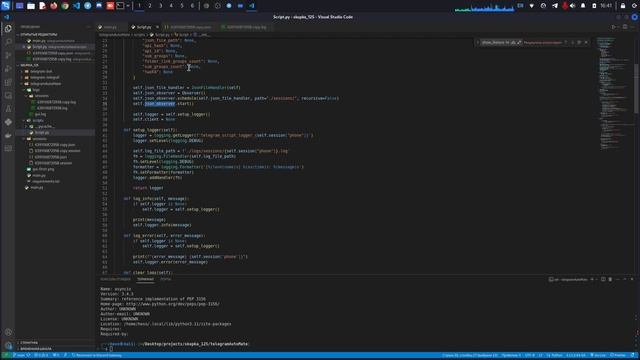Collapse the Open Editors section
This screenshot has width=640, height=360.
click(x=39, y=35)
